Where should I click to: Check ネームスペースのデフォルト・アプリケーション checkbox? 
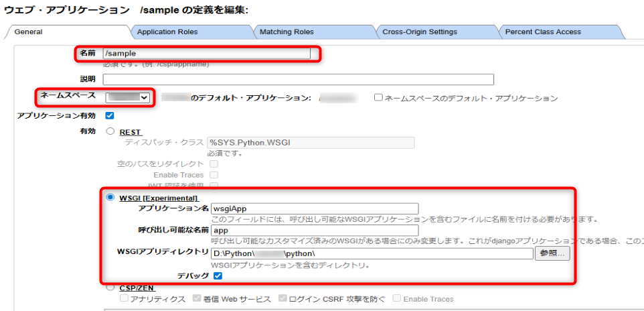379,98
